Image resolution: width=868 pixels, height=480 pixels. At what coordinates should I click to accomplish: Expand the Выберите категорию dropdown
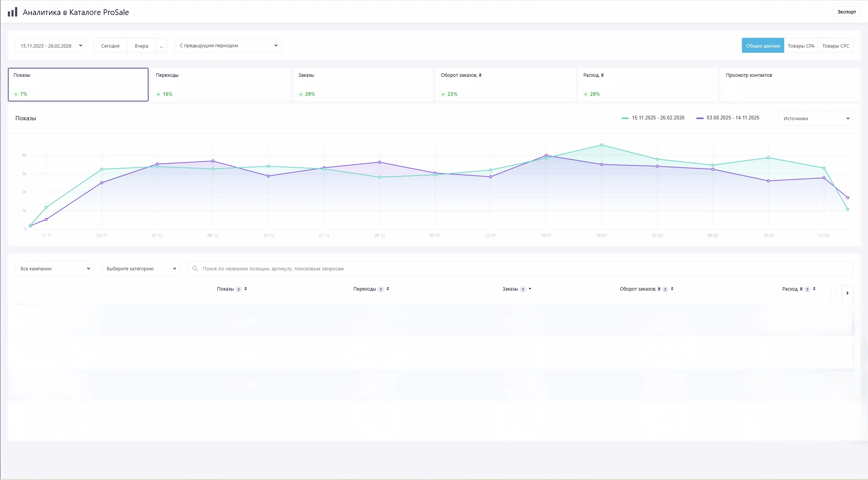[x=140, y=268]
